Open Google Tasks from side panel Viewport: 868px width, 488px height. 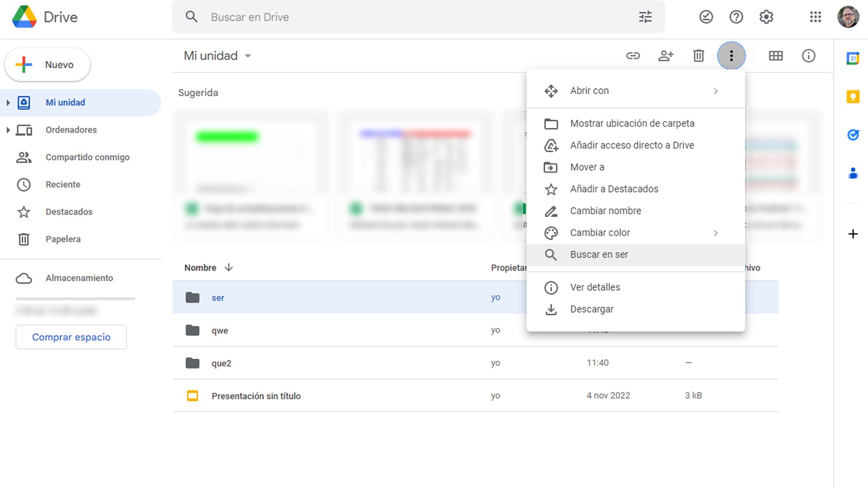click(853, 135)
